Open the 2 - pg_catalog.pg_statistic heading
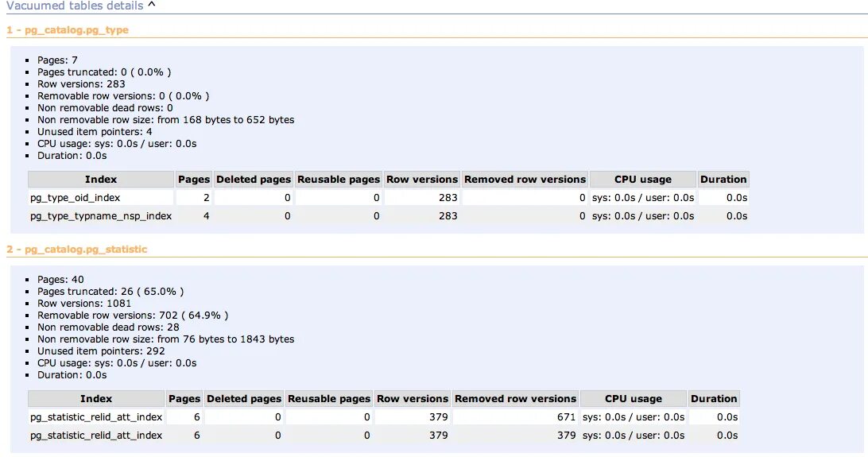Image resolution: width=868 pixels, height=457 pixels. [x=77, y=249]
